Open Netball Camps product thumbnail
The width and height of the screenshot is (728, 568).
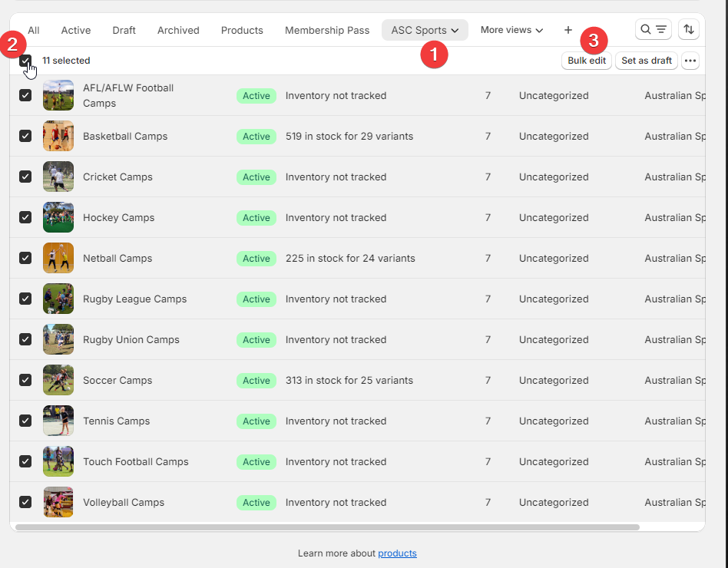58,258
